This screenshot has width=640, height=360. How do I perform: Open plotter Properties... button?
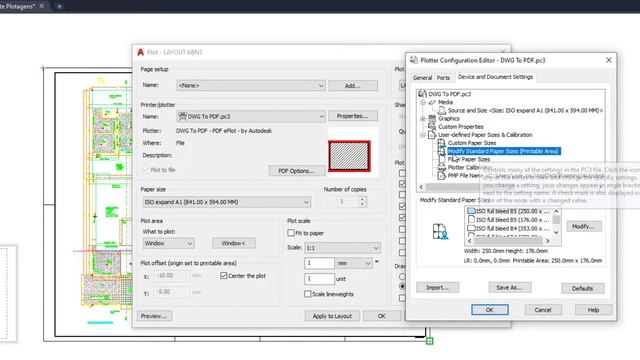click(x=353, y=116)
